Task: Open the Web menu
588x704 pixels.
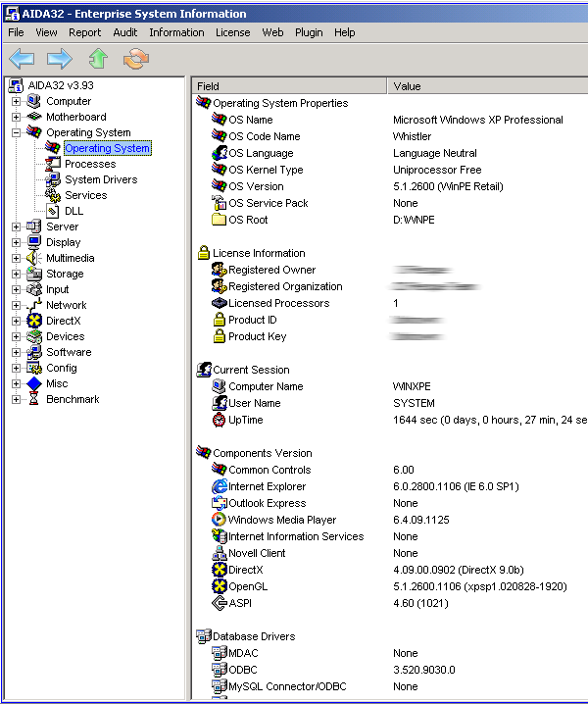Action: tap(272, 32)
